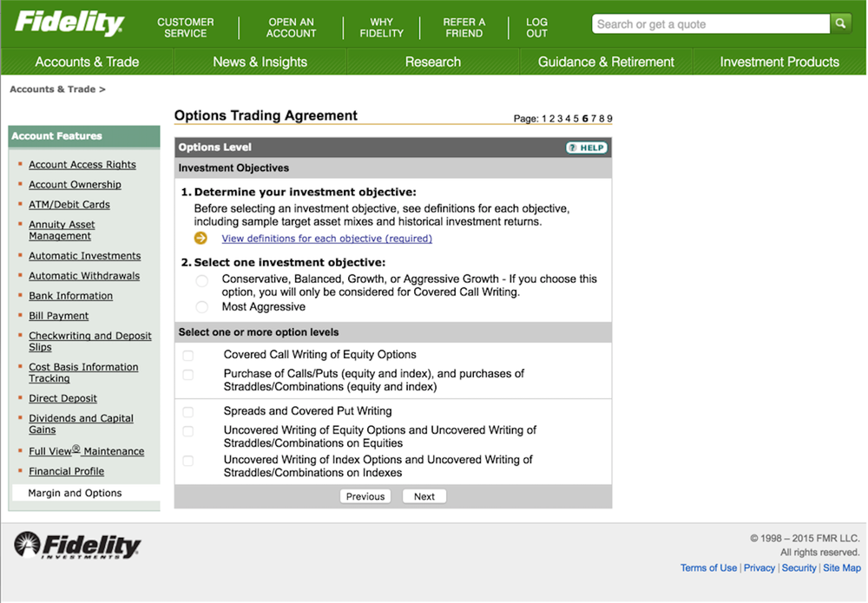Go to Customer Service
Viewport: 868px width, 603px height.
click(x=186, y=28)
